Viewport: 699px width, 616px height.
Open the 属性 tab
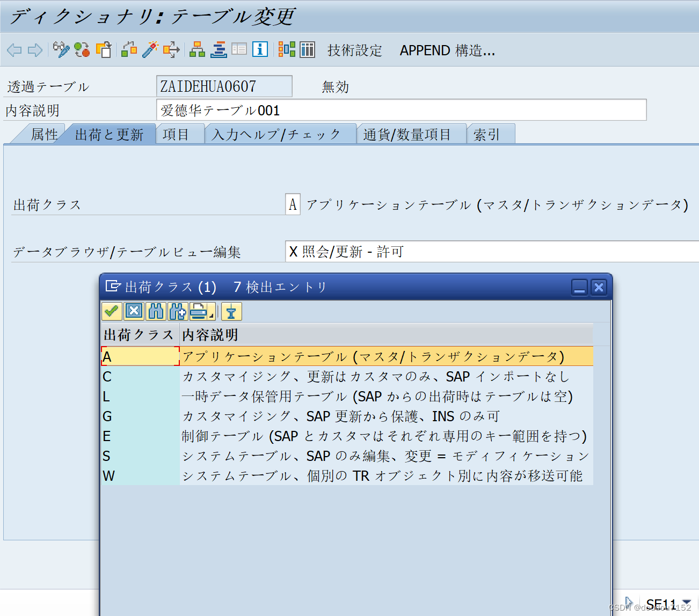[46, 134]
